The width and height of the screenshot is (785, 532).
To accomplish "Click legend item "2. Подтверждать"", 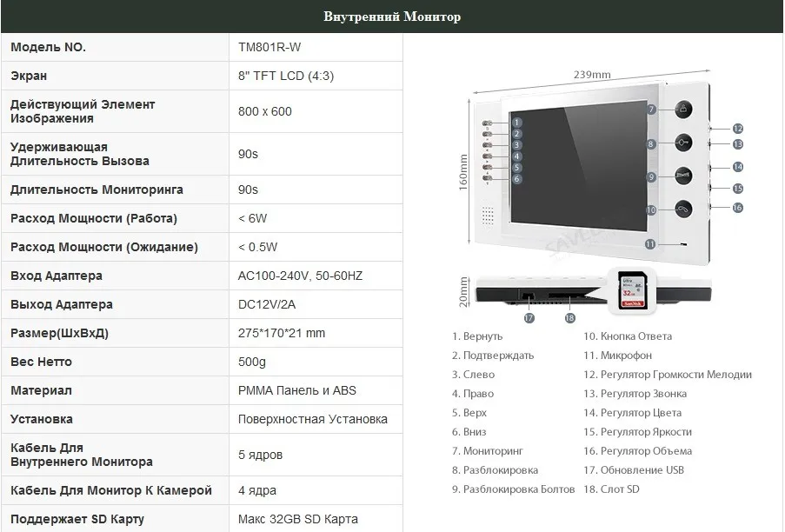I will tap(493, 356).
